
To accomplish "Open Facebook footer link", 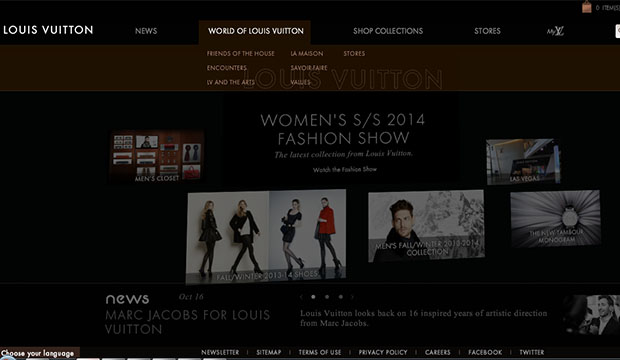I will tap(485, 352).
